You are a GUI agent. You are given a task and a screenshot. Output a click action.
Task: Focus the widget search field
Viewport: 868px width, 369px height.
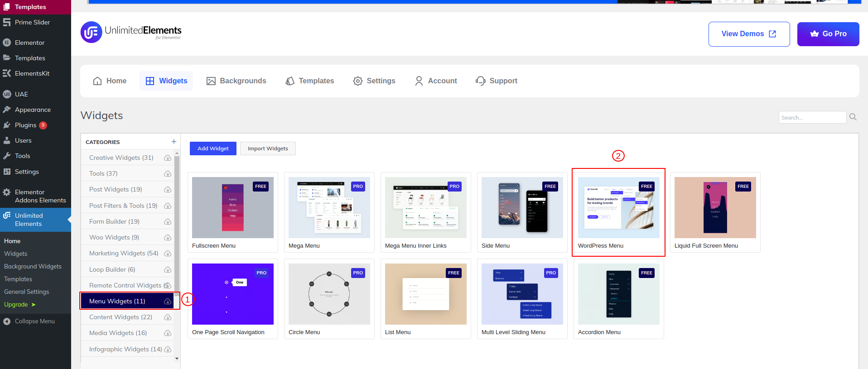812,117
